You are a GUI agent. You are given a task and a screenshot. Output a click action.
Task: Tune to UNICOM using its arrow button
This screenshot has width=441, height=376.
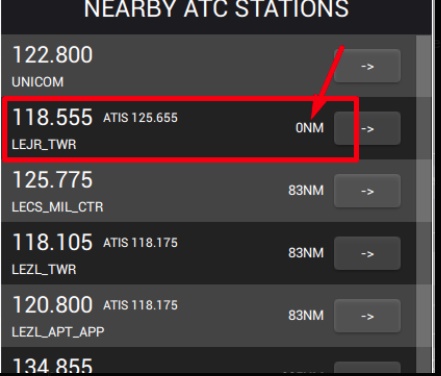[367, 66]
